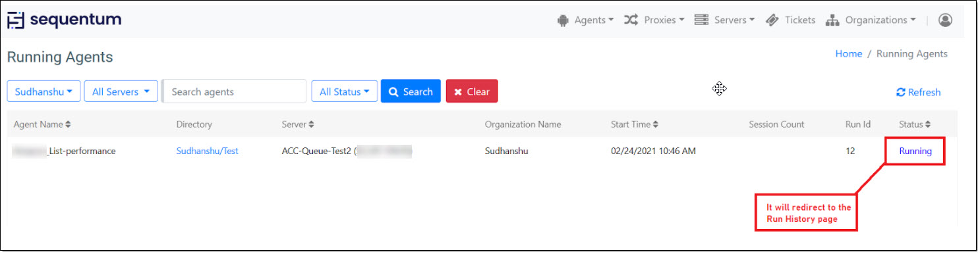Viewport: 980px width, 254px height.
Task: Sort by Agent Name column arrows
Action: pos(68,124)
